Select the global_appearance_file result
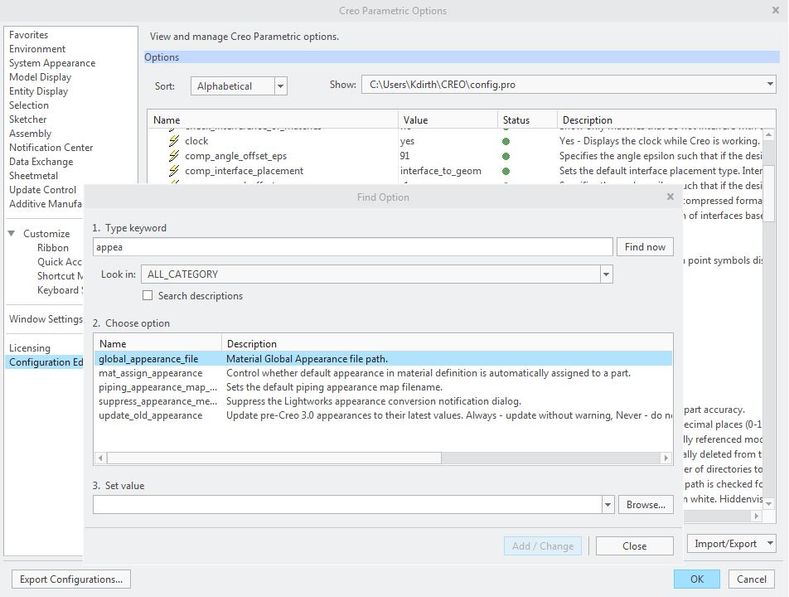789x597 pixels. point(383,359)
